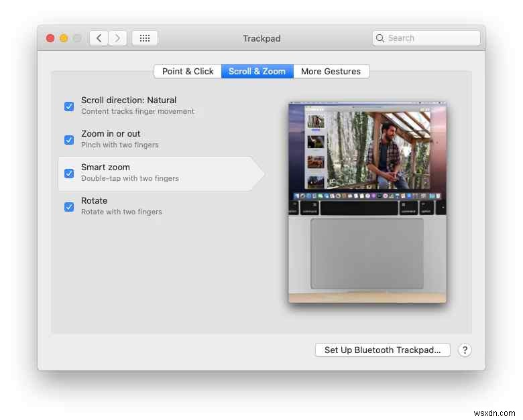This screenshot has height=420, width=523.
Task: Open the More Gestures tab
Action: (331, 71)
